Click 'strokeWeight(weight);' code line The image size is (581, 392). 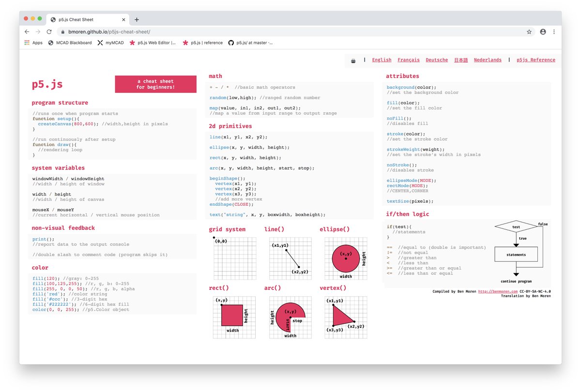415,150
